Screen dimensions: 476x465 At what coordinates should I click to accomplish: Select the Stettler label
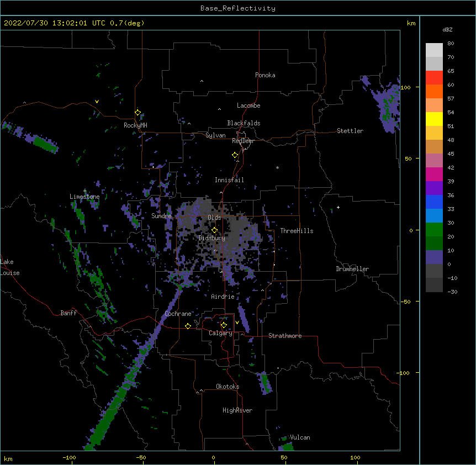[350, 131]
